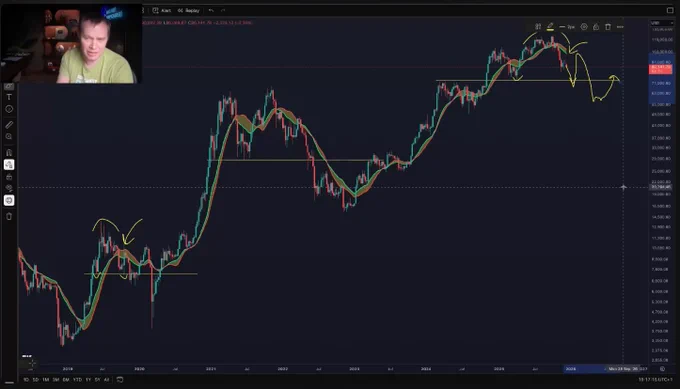Select the 1Y time range
The image size is (680, 389).
88,380
